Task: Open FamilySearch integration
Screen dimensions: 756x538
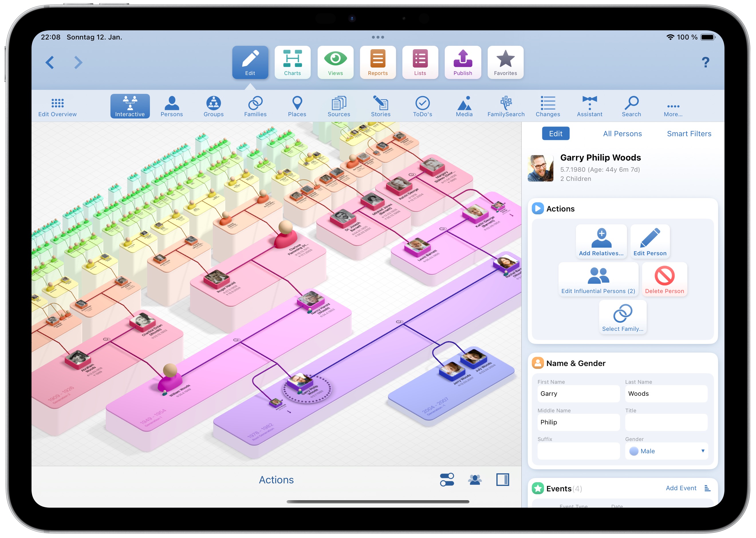Action: [x=505, y=106]
